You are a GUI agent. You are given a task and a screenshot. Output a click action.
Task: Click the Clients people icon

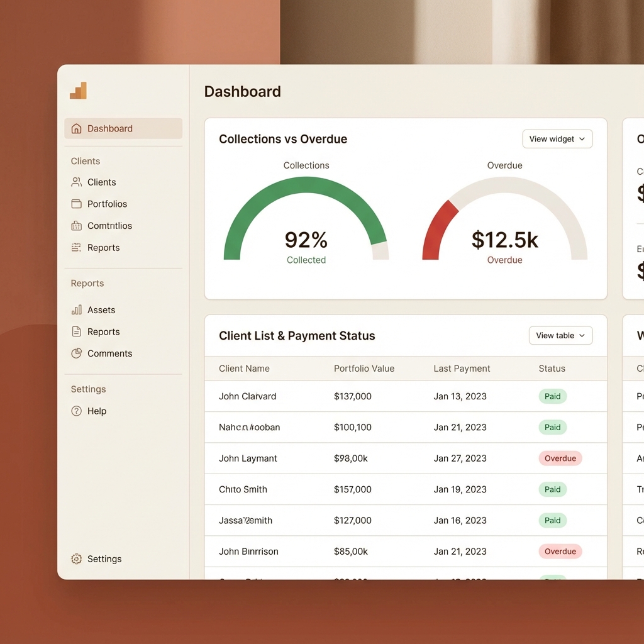tap(77, 182)
